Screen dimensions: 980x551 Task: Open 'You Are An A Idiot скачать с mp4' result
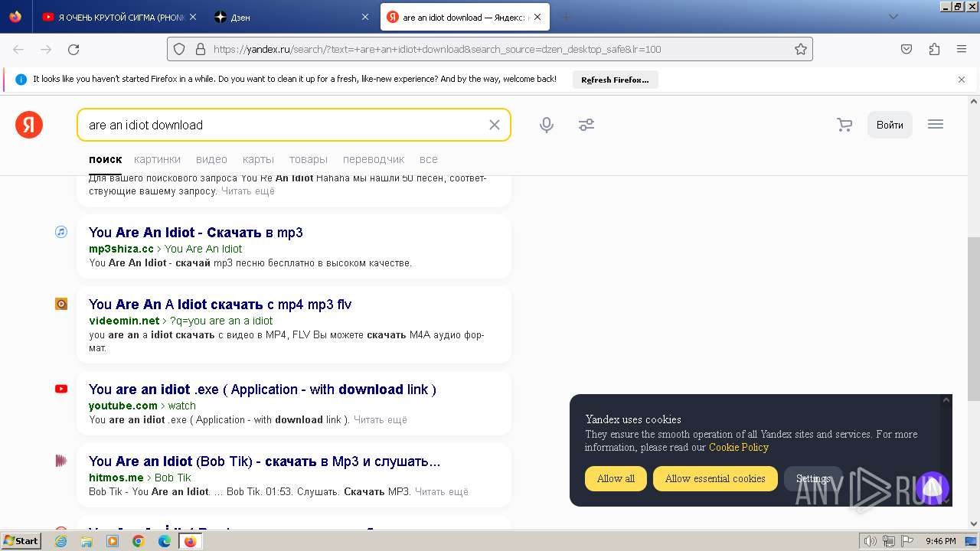pos(220,305)
